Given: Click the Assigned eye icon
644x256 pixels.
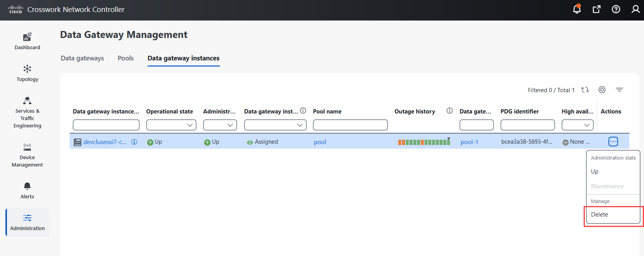Looking at the screenshot, I should [x=250, y=143].
